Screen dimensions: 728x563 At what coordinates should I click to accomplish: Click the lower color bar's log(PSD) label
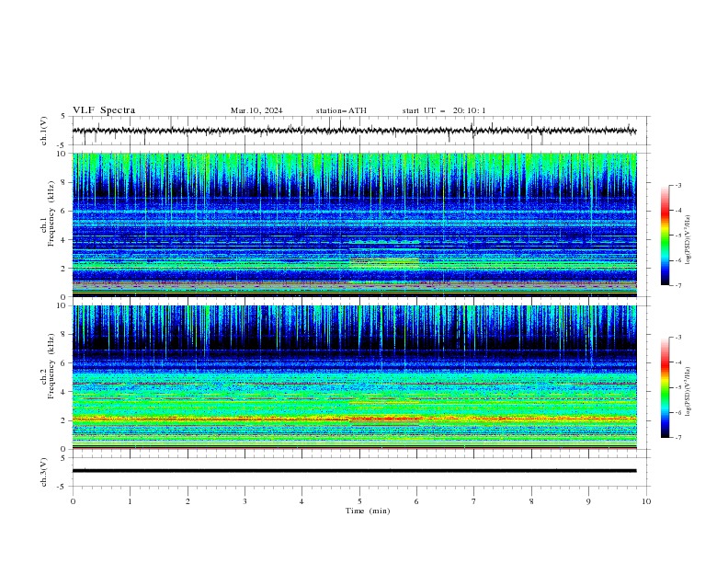point(688,391)
